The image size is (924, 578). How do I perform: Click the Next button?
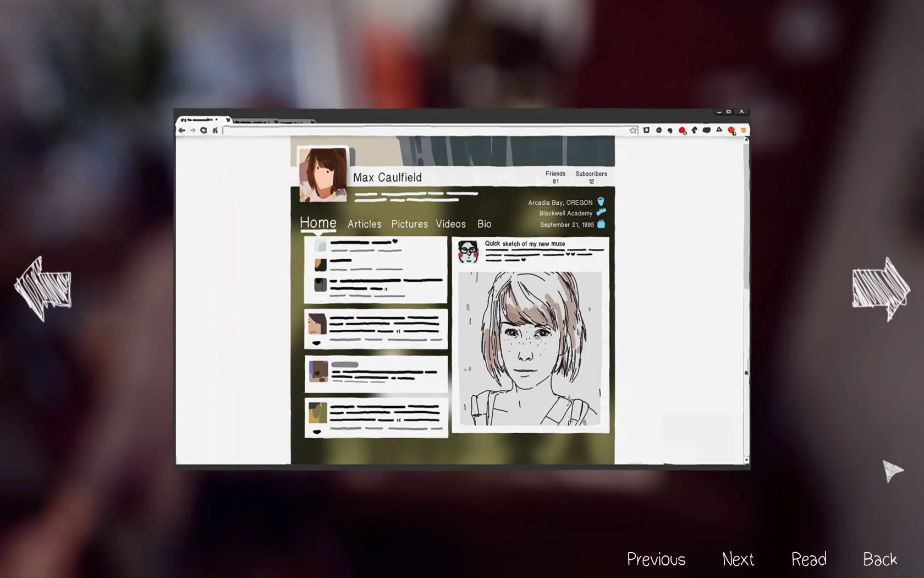pyautogui.click(x=738, y=559)
